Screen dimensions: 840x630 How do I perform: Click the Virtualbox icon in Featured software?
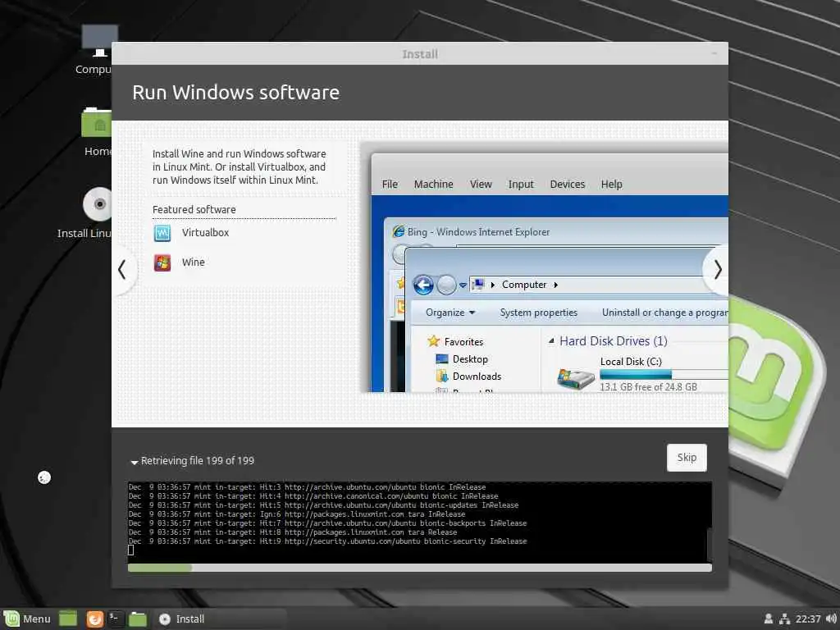(162, 233)
